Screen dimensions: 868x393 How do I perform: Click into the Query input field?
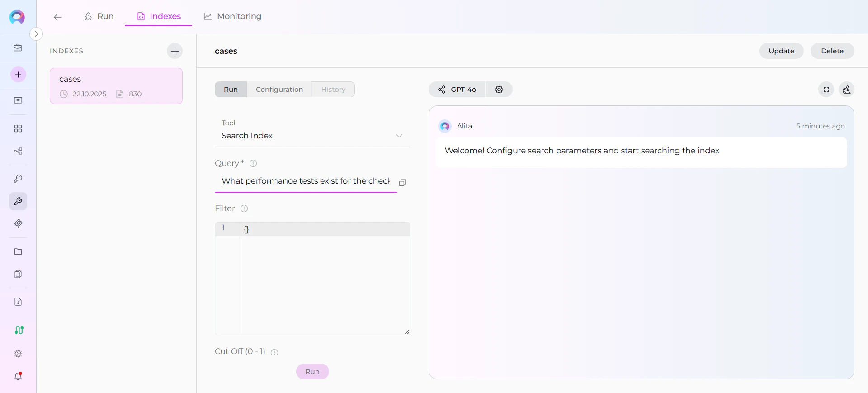click(x=306, y=181)
